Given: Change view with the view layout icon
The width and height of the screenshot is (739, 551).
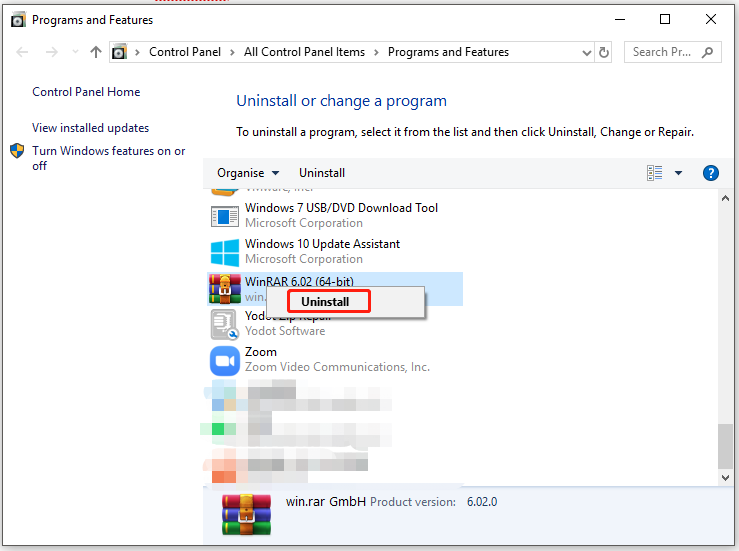Looking at the screenshot, I should coord(655,173).
